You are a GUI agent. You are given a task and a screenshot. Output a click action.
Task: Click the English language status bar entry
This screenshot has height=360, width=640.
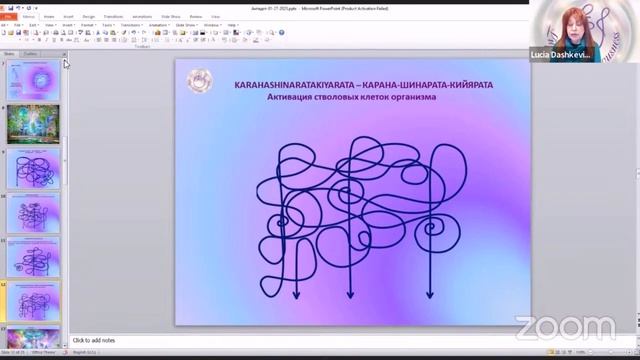click(x=84, y=352)
